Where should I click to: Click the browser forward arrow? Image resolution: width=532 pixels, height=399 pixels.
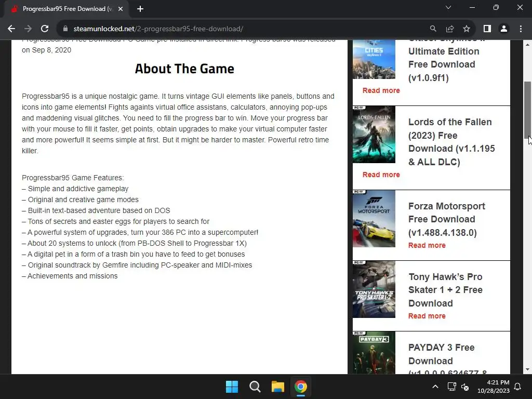point(28,29)
